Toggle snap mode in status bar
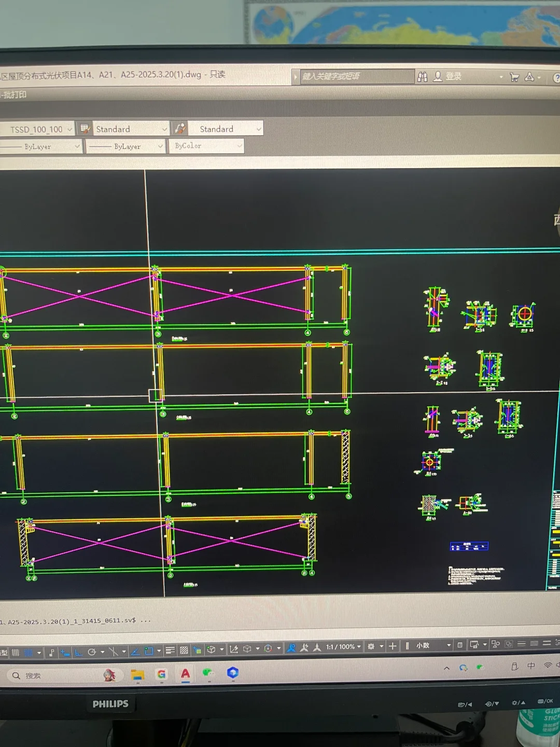Screen dimensions: 560x747 pos(29,653)
